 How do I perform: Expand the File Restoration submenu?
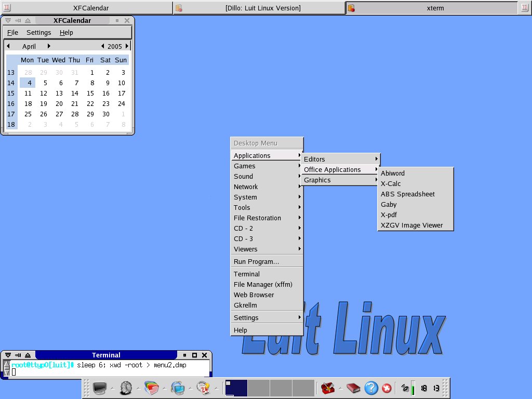click(x=267, y=218)
